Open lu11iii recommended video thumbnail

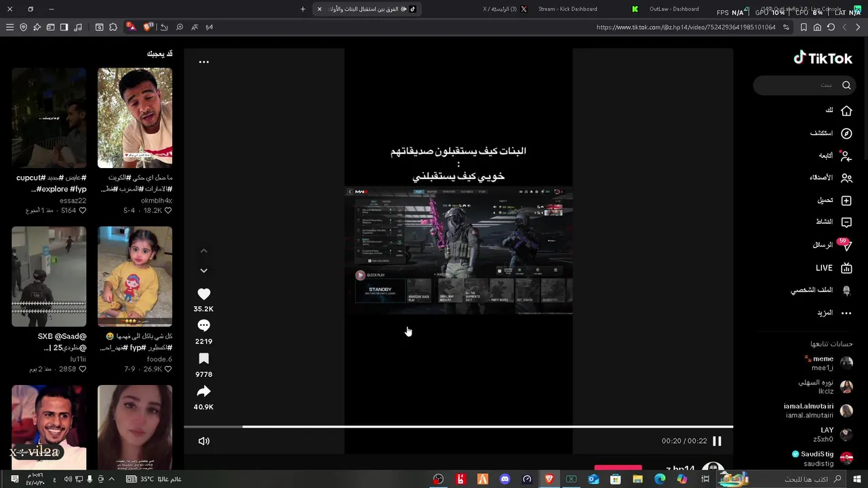pyautogui.click(x=49, y=277)
